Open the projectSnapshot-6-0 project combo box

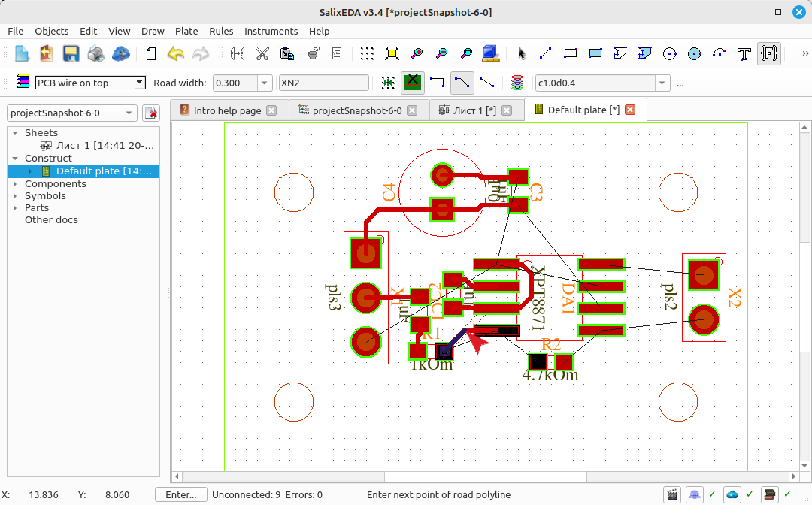[x=72, y=113]
